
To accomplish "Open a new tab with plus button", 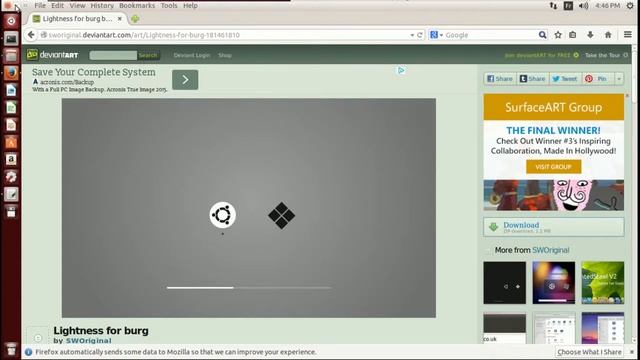I will [135, 19].
